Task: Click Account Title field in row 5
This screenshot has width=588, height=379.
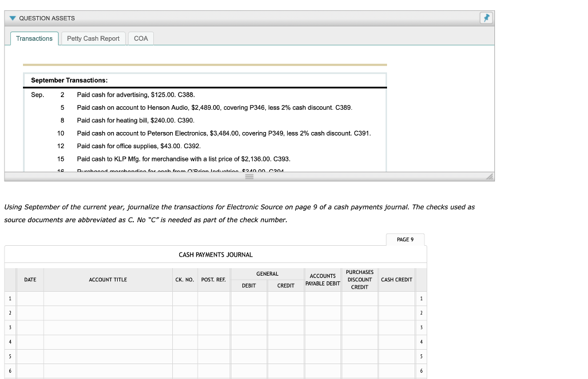Action: pyautogui.click(x=108, y=357)
